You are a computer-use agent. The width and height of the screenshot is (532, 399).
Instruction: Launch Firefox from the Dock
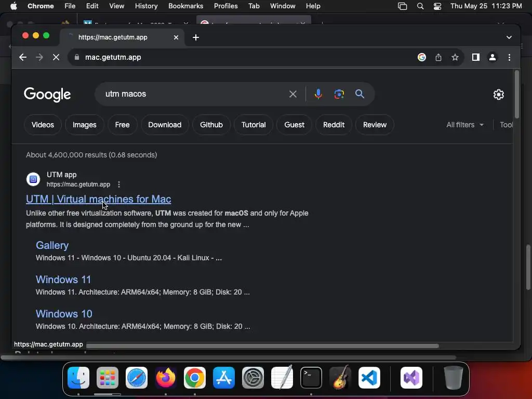pos(166,378)
